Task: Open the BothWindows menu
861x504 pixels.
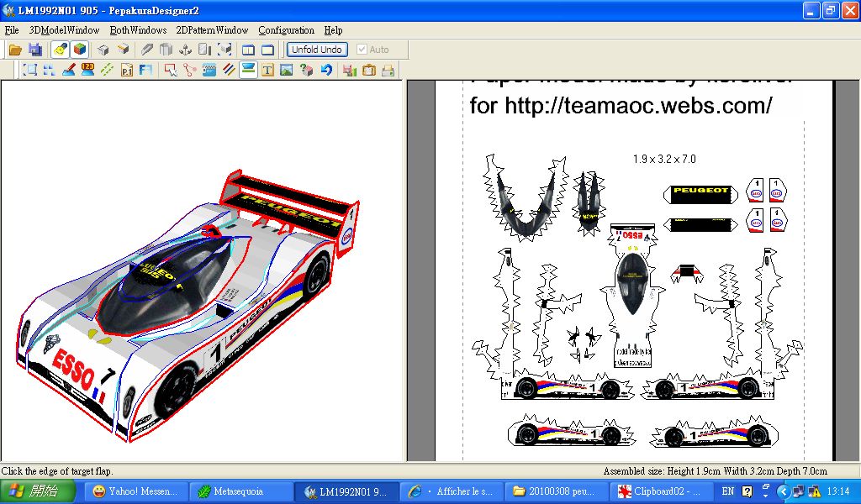Action: click(138, 30)
